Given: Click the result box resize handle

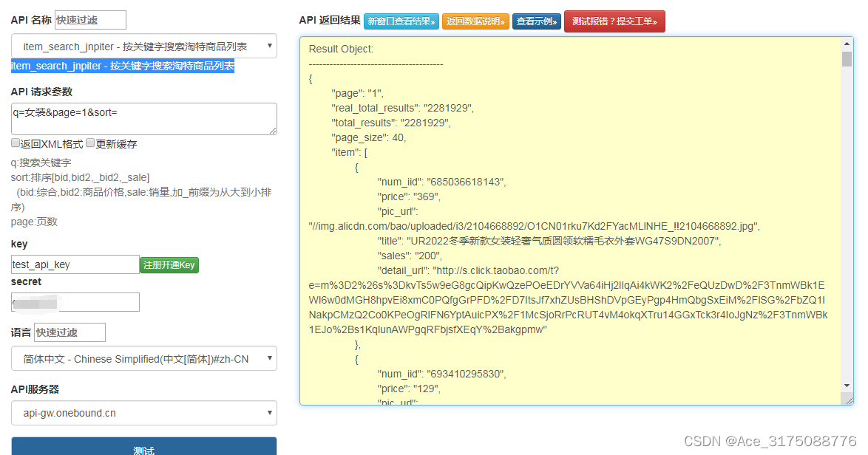Looking at the screenshot, I should coord(849,400).
